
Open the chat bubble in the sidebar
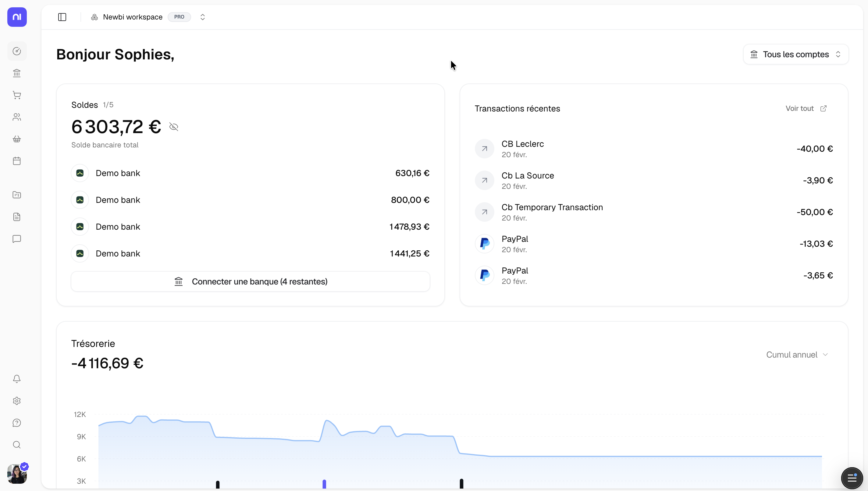(17, 239)
